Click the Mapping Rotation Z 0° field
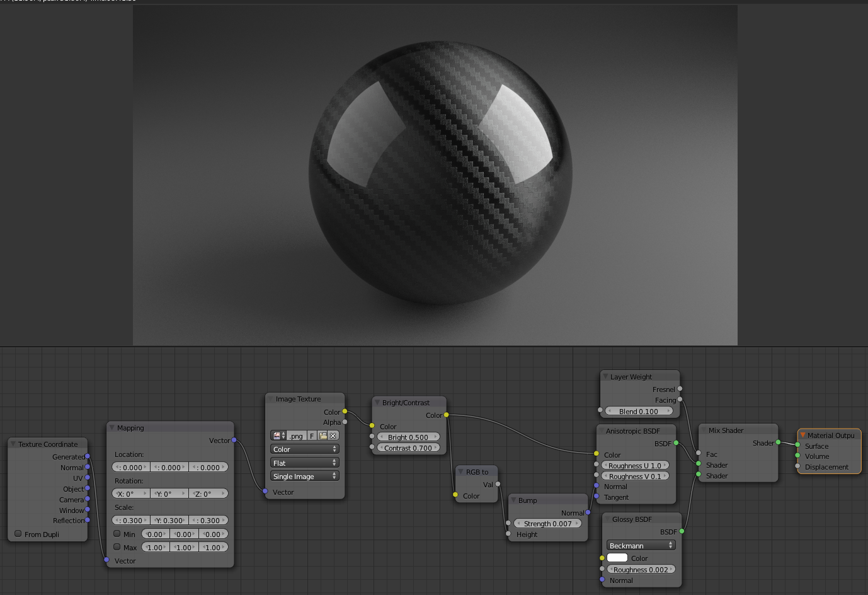 pos(208,494)
